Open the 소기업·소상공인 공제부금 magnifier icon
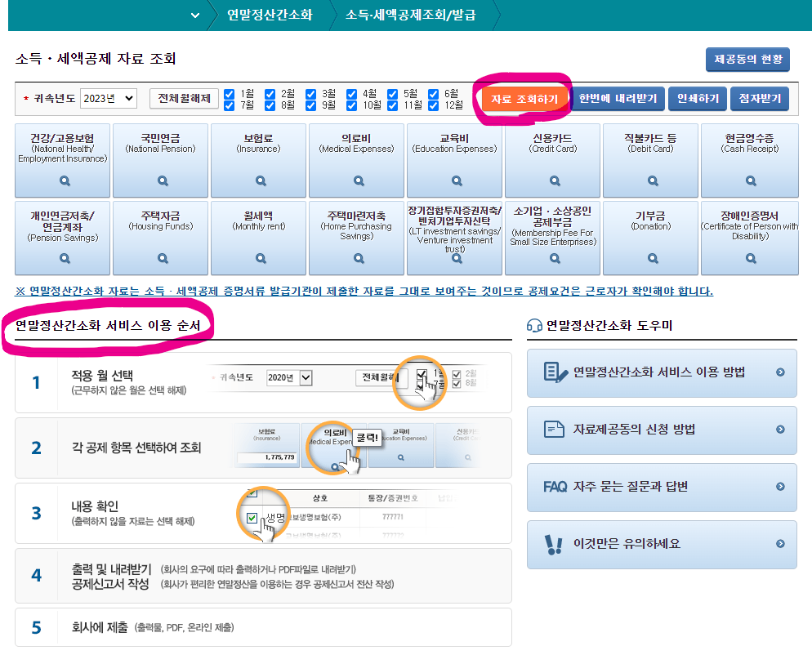812x655 pixels. pos(555,258)
